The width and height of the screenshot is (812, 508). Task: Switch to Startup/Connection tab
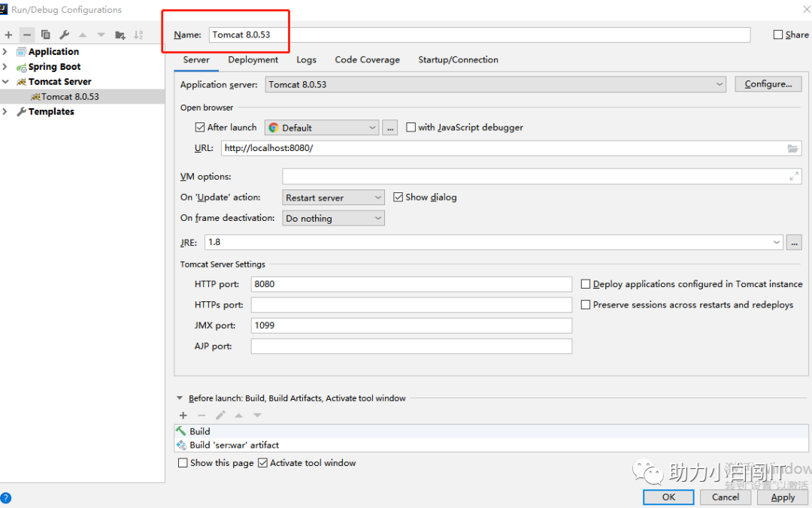pos(459,60)
